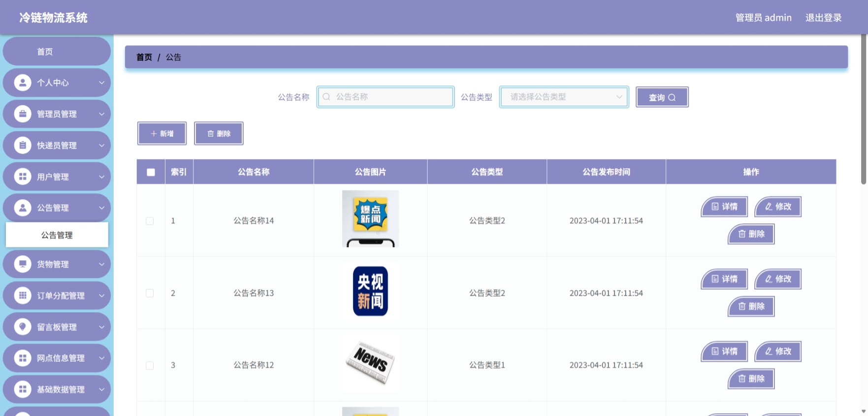Screen dimensions: 868x416
Task: Click the 公告图片 column header
Action: [370, 172]
